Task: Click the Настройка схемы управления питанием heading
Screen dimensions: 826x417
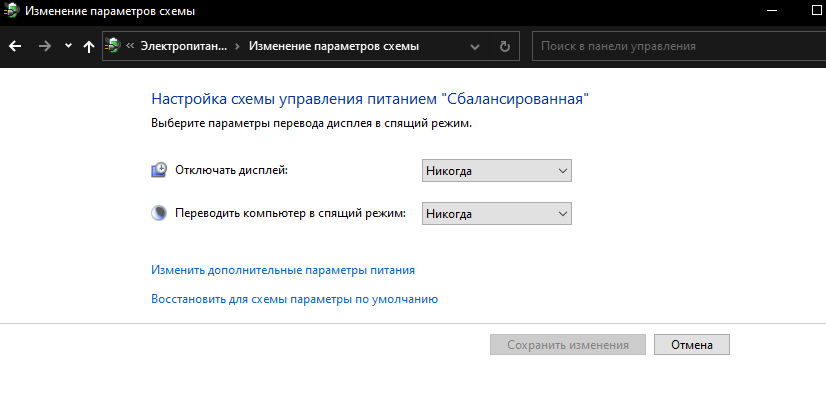Action: tap(370, 99)
